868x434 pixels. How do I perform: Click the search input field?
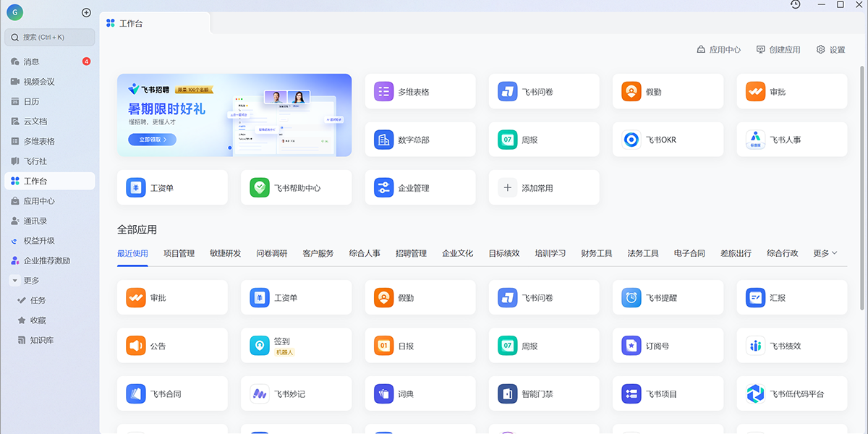point(48,37)
